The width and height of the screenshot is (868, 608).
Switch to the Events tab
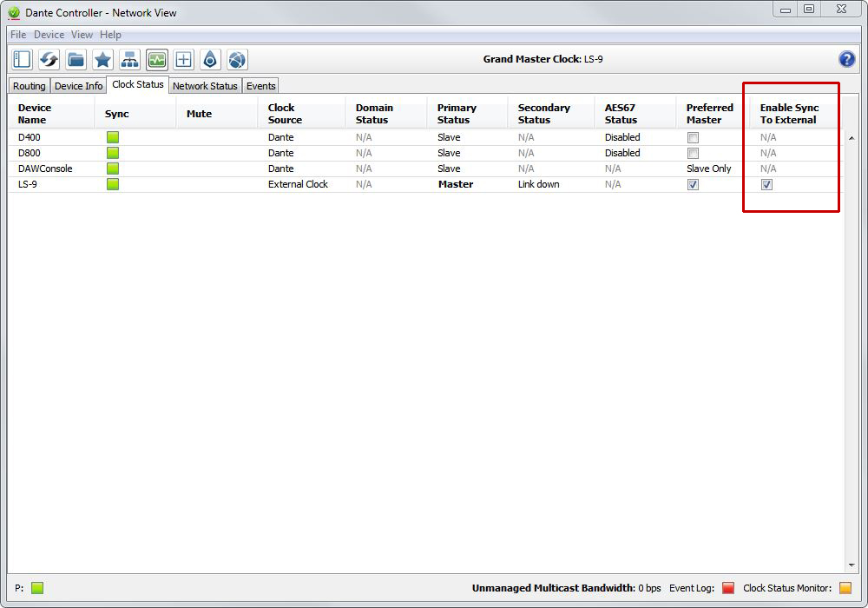coord(260,86)
